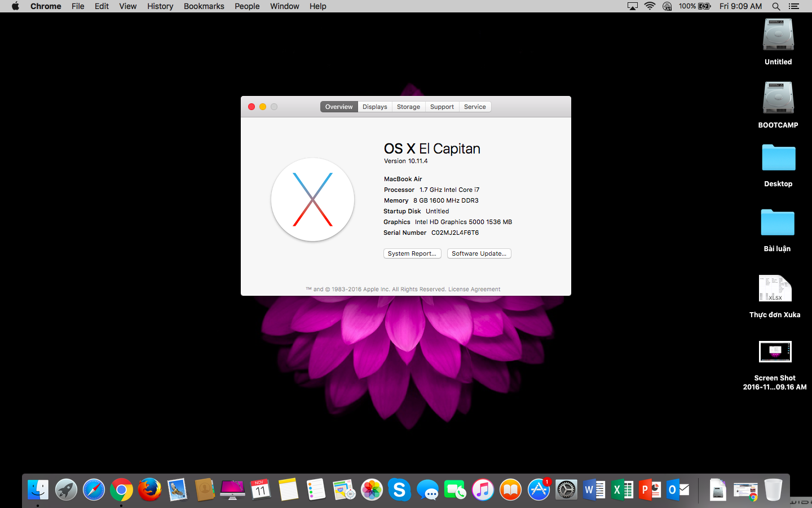This screenshot has height=508, width=812.
Task: Select the BOOTCAMP drive icon
Action: [x=778, y=98]
